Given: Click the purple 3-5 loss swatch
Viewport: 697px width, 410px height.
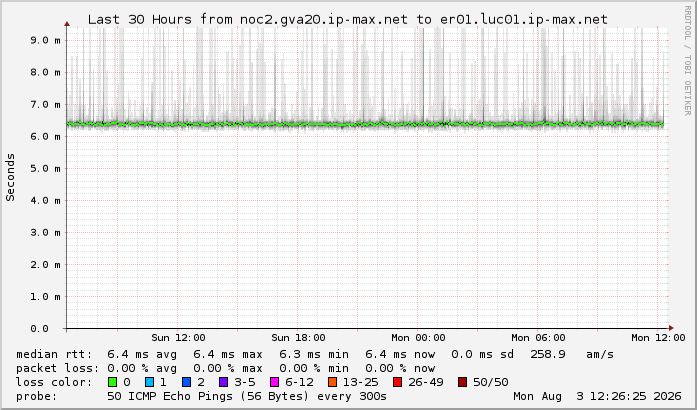Looking at the screenshot, I should point(224,382).
